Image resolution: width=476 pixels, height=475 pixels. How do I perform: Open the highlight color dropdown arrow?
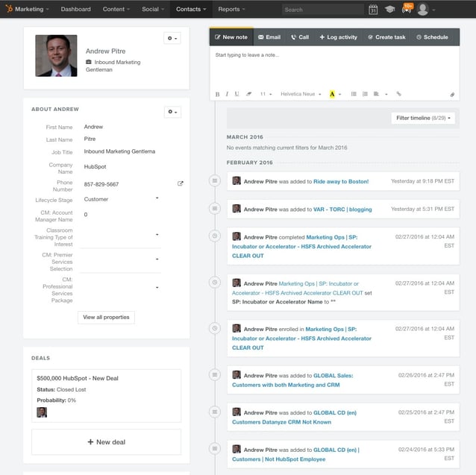coord(339,95)
